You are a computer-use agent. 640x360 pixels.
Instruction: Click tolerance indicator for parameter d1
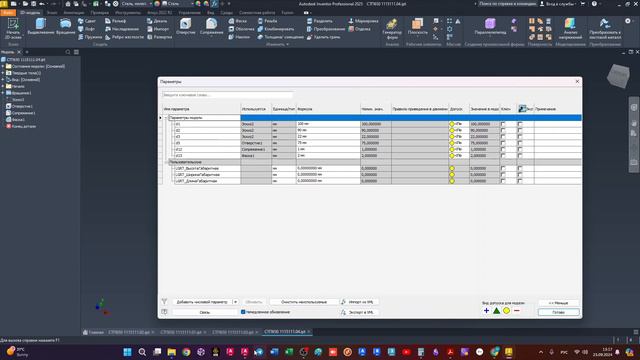452,124
